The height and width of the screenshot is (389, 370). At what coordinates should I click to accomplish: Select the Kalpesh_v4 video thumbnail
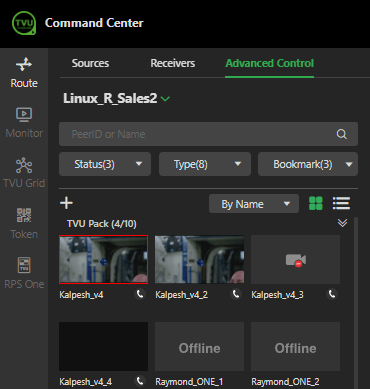(x=103, y=259)
